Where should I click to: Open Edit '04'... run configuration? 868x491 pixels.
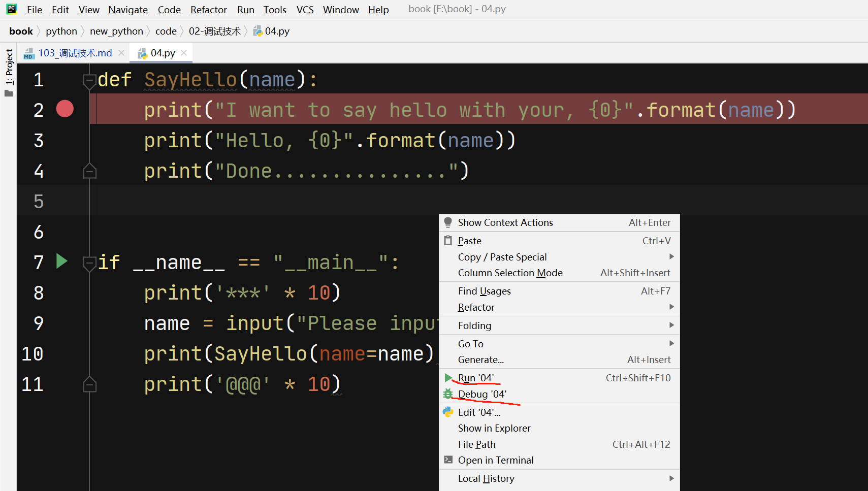point(478,412)
